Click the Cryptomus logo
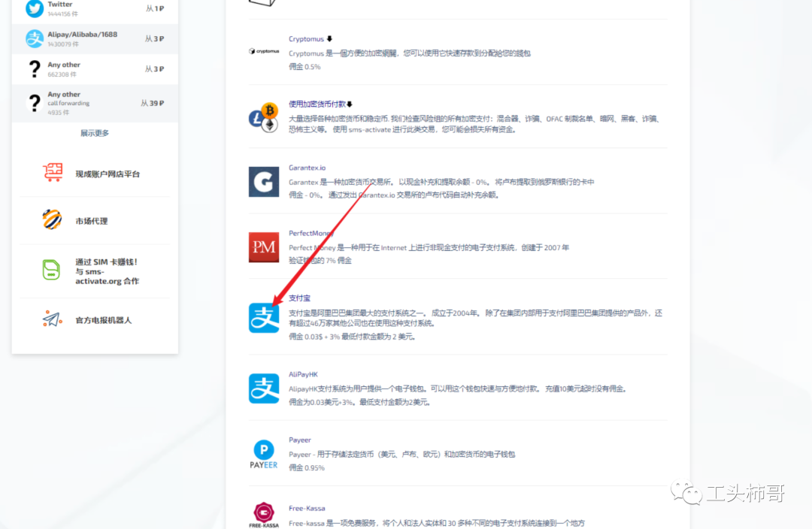This screenshot has width=812, height=529. tap(263, 52)
